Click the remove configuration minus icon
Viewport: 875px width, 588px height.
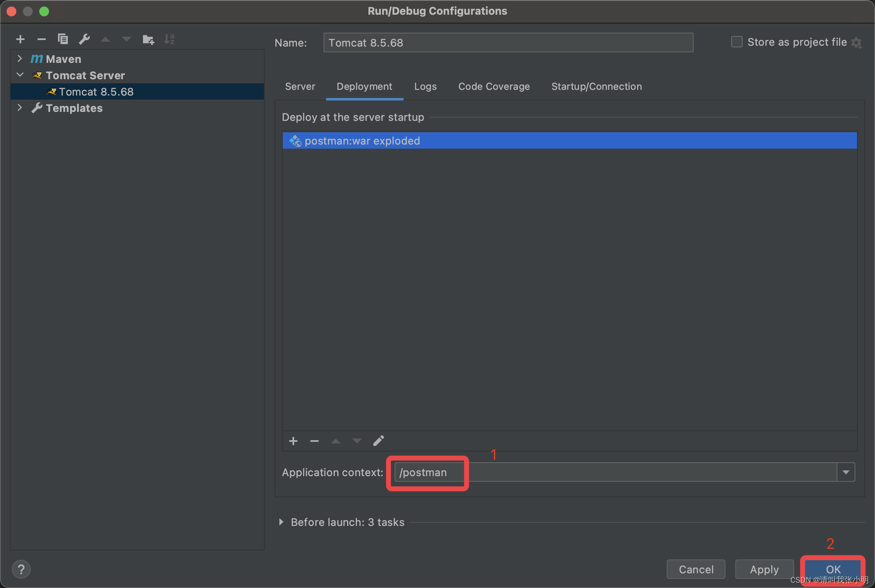(x=42, y=39)
